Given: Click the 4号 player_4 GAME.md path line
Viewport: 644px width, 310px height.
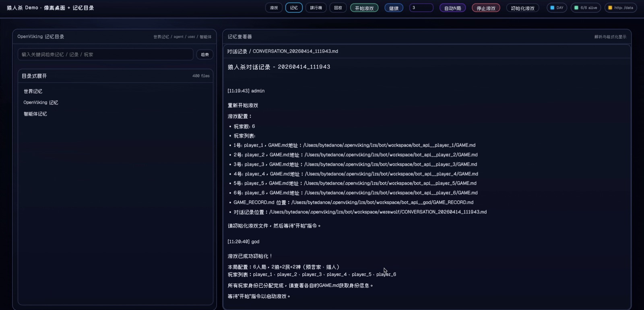Looking at the screenshot, I should pyautogui.click(x=356, y=174).
